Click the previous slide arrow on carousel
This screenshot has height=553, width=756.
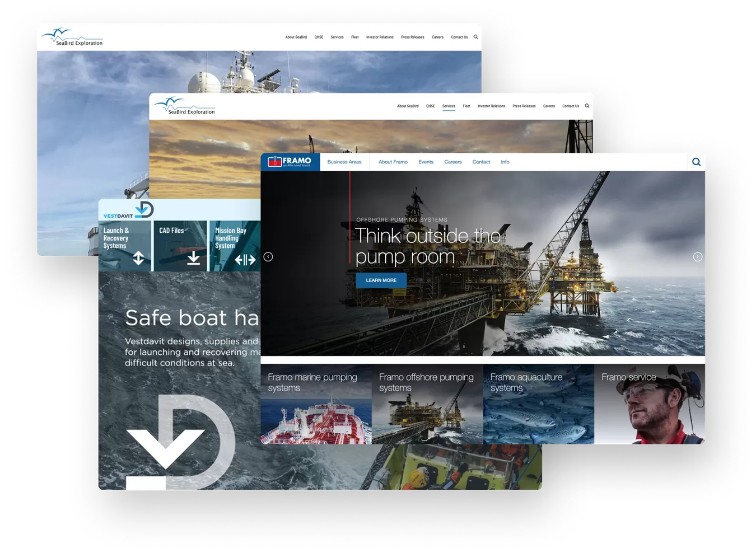click(x=268, y=257)
